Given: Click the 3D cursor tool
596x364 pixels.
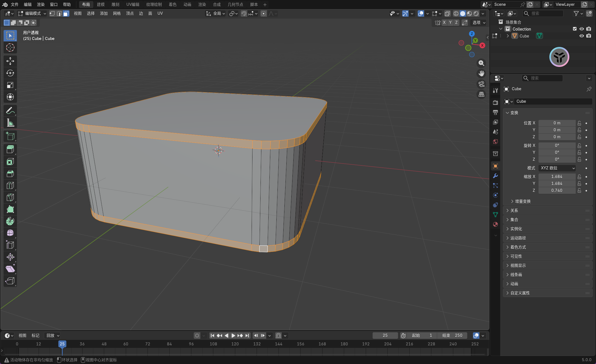Looking at the screenshot, I should [x=10, y=47].
